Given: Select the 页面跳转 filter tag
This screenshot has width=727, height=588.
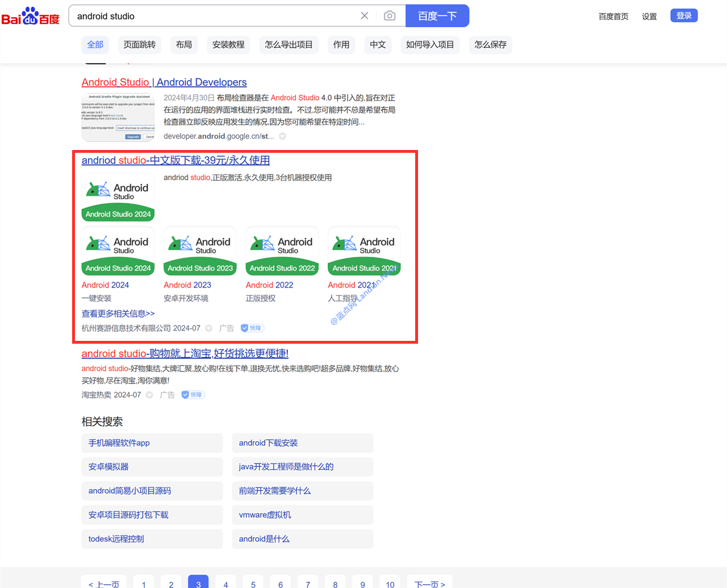Looking at the screenshot, I should point(140,44).
